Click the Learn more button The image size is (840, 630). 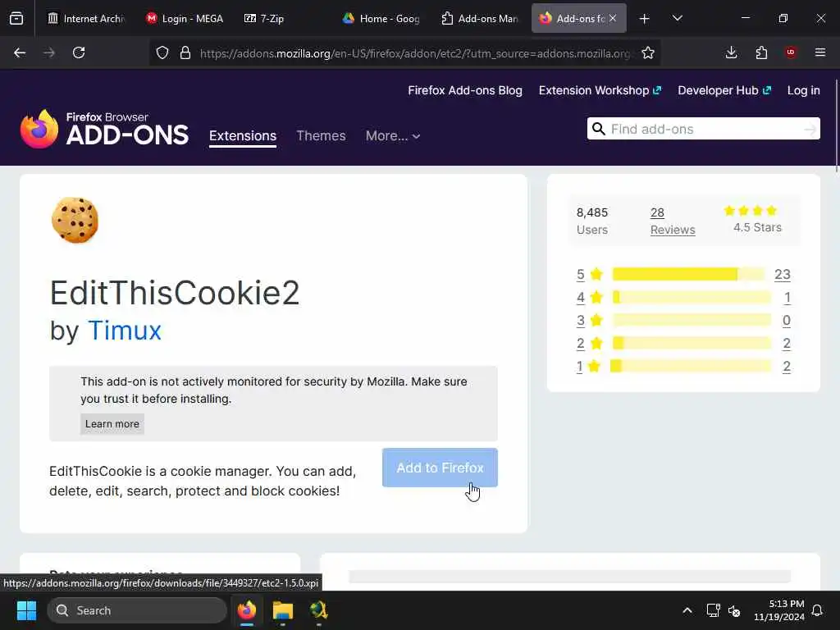click(x=112, y=424)
